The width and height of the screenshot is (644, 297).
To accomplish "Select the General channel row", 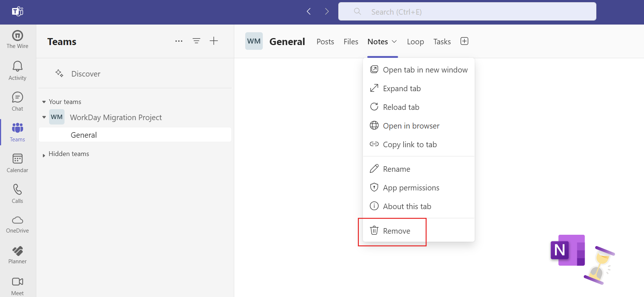I will 135,135.
